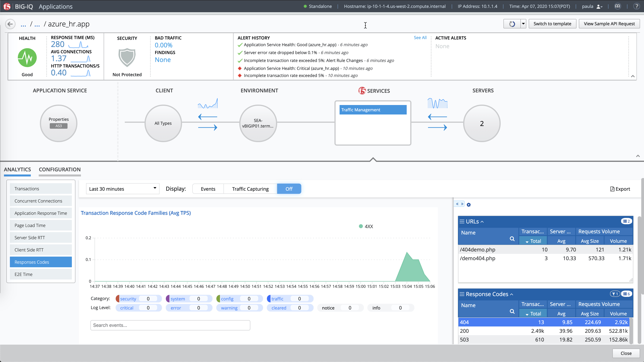The image size is (644, 362).
Task: Click See All alert history link
Action: click(420, 38)
